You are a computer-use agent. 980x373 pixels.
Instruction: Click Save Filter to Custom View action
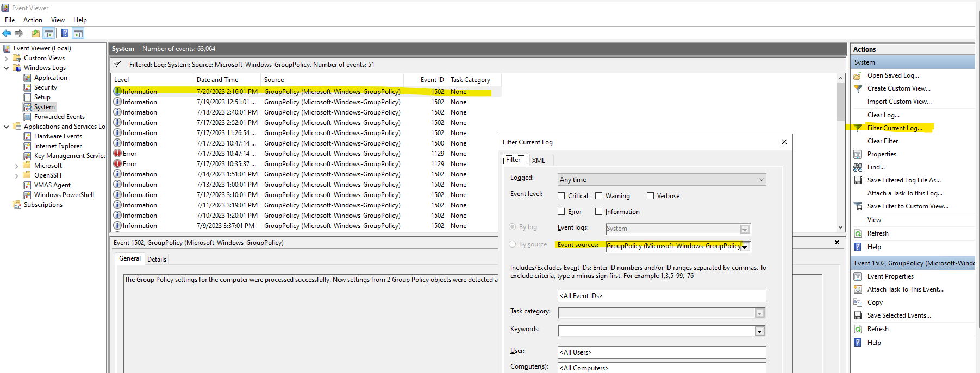[x=908, y=206]
